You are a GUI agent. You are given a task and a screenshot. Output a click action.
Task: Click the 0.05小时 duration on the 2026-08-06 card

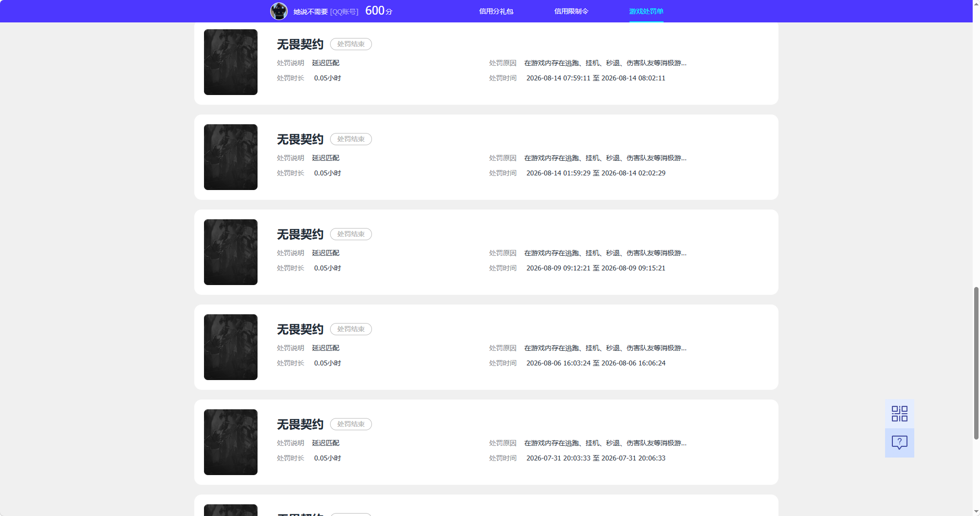[x=328, y=363]
